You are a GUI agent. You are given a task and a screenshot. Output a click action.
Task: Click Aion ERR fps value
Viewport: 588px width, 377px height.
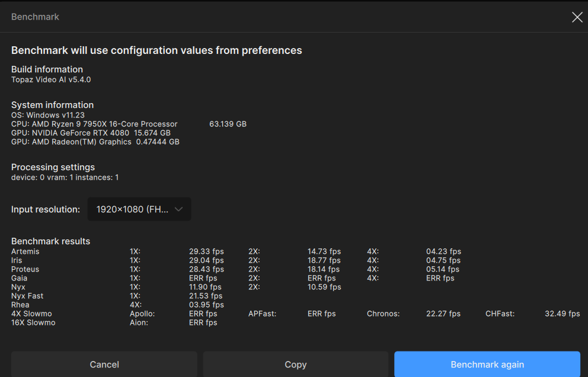pyautogui.click(x=203, y=323)
